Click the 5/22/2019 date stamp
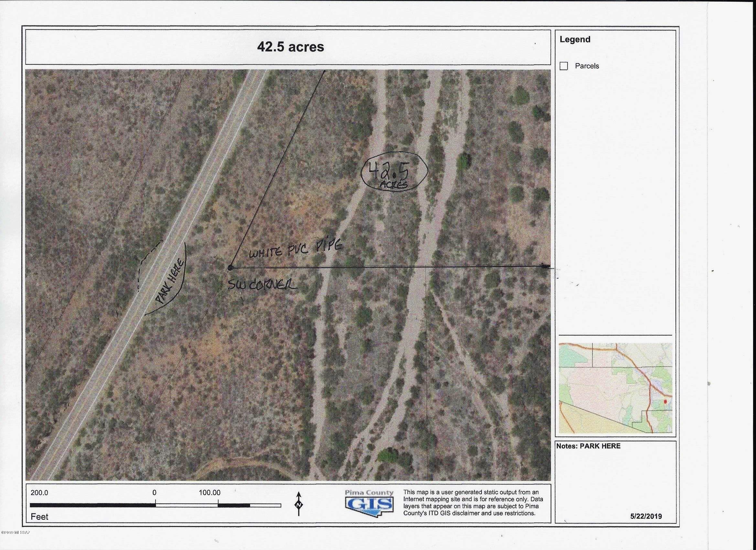Image resolution: width=756 pixels, height=550 pixels. click(646, 516)
